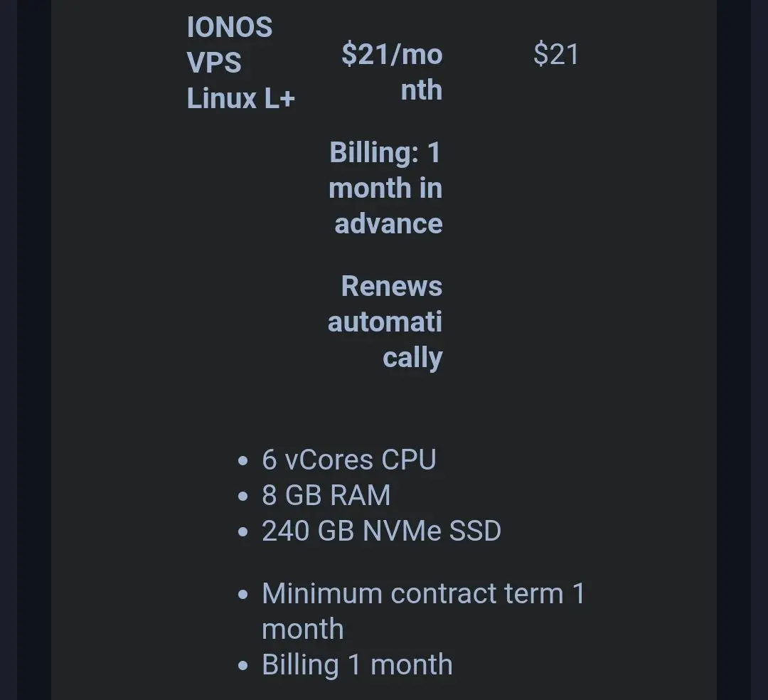Screen dimensions: 768x700
Task: Click the bullet before 240 GB NVMe SSD
Action: point(243,532)
